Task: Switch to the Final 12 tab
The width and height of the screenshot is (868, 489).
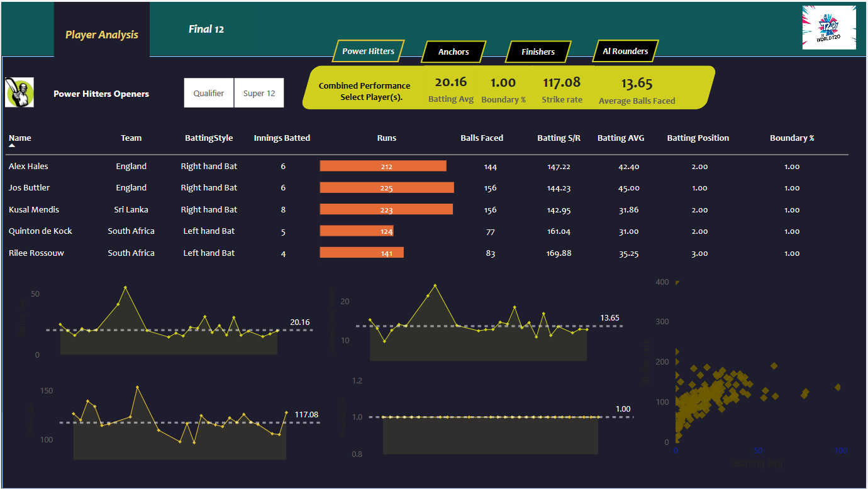Action: (x=206, y=29)
